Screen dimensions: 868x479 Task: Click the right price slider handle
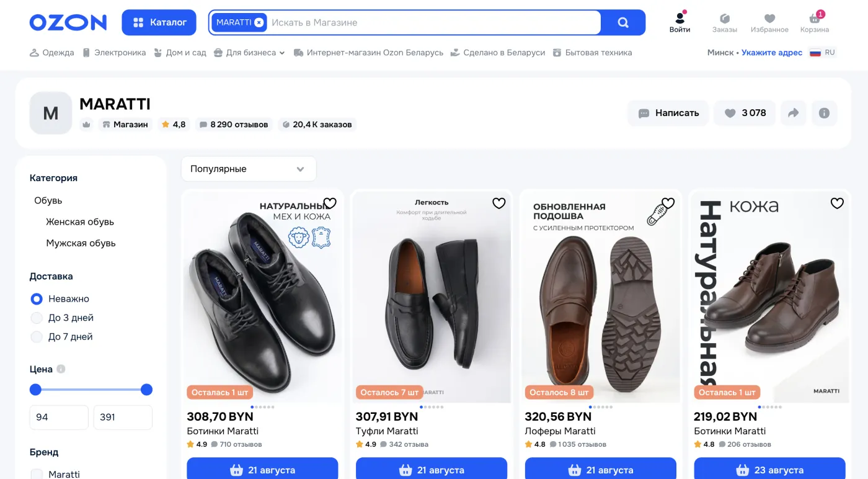coord(146,390)
